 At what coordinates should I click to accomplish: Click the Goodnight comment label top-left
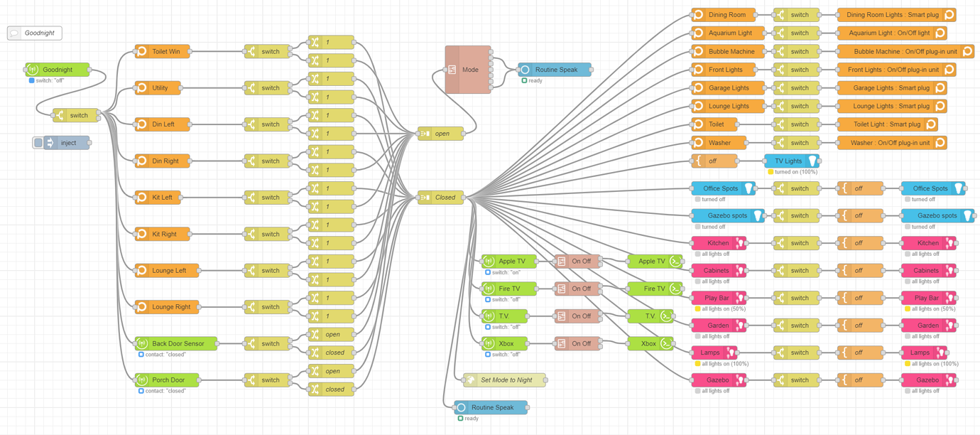click(34, 32)
